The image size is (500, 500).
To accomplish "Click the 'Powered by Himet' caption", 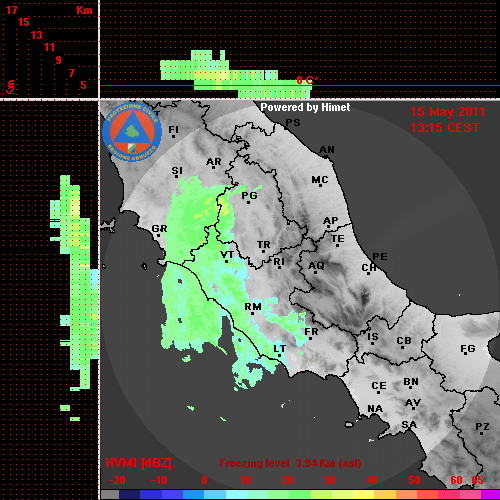I will tap(305, 107).
